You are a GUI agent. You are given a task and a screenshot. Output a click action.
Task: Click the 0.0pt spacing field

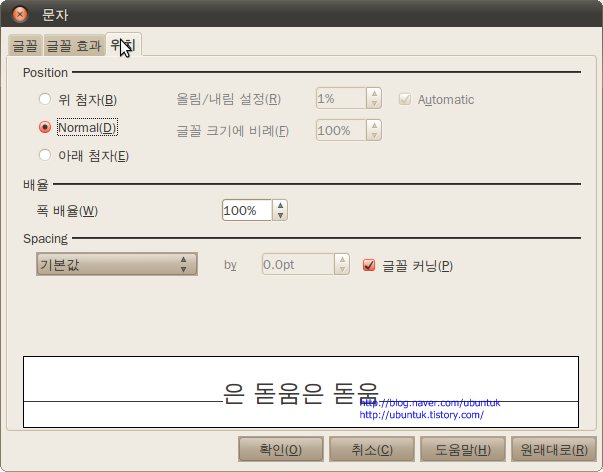point(298,264)
